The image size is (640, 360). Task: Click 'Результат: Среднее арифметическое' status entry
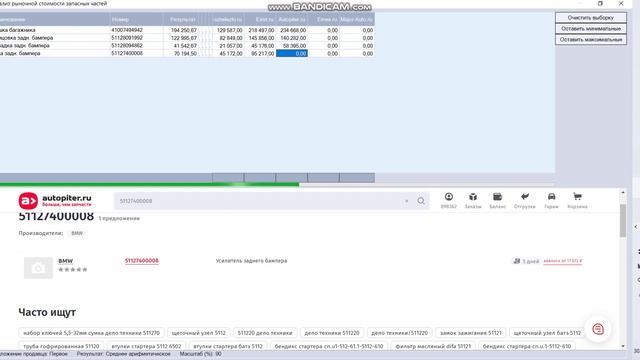coord(123,354)
